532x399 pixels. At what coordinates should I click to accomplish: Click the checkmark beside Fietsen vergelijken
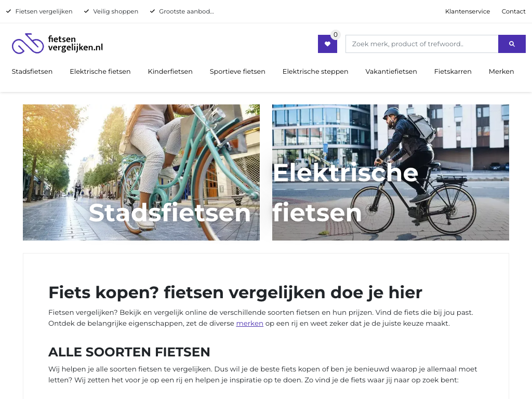8,11
